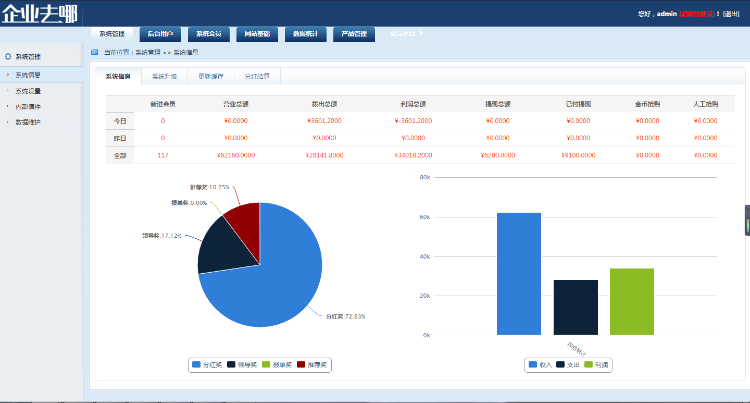Toggle the 推荐奖 red legend swatch
This screenshot has width=750, height=403.
tap(301, 364)
